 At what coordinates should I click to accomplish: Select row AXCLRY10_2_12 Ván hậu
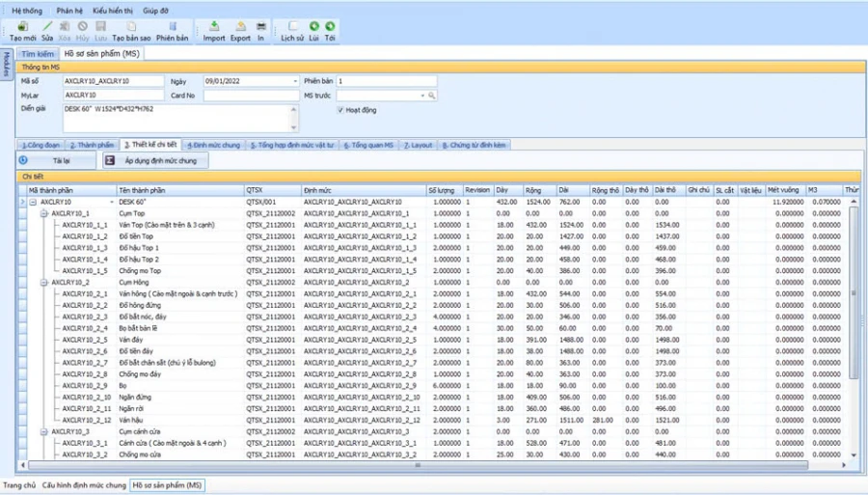click(432, 421)
